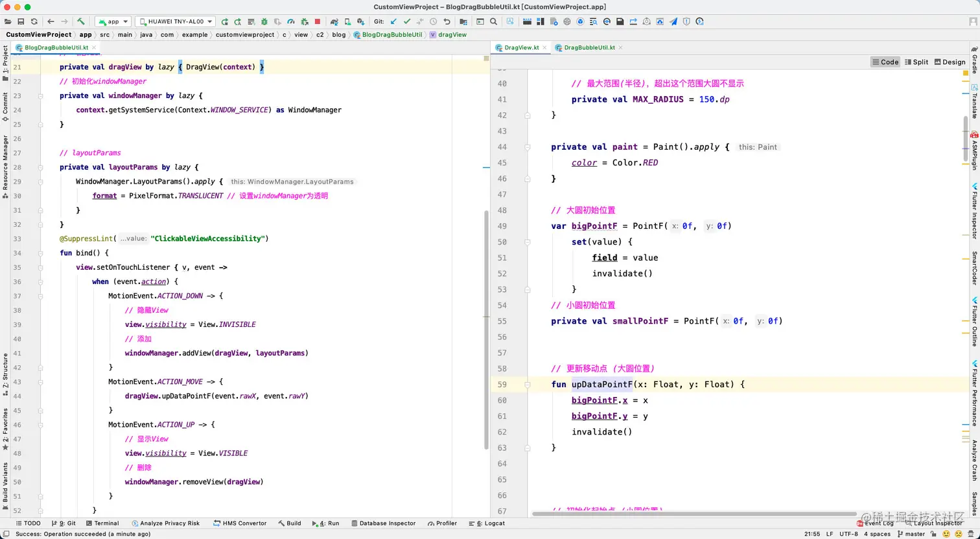
Task: Open the Flutter Inspector side panel
Action: [x=974, y=210]
